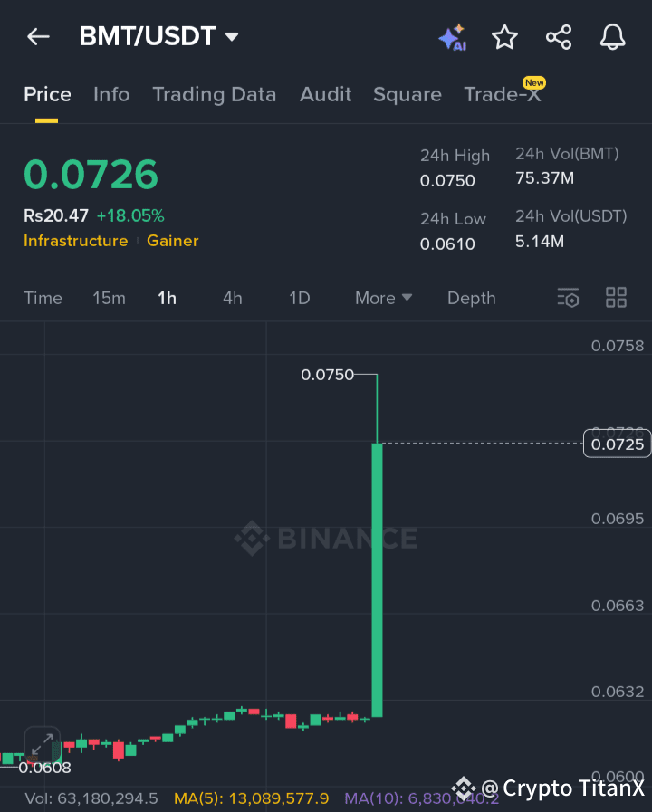Open the Square tab
This screenshot has width=652, height=812.
pyautogui.click(x=407, y=95)
